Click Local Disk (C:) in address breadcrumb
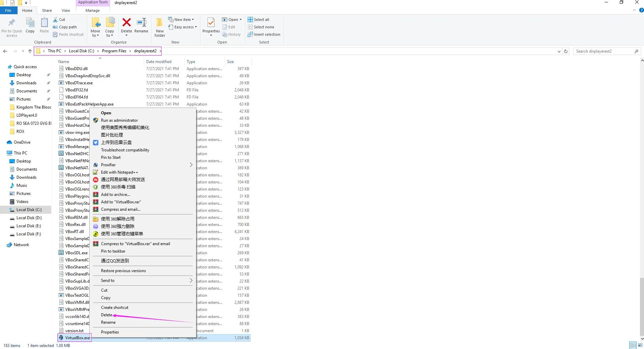The height and width of the screenshot is (349, 644). [x=82, y=51]
